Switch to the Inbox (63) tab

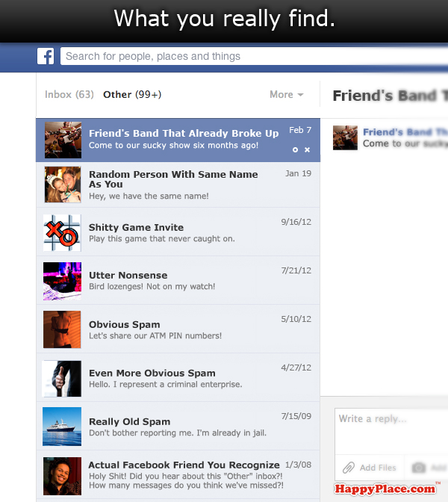tap(69, 94)
